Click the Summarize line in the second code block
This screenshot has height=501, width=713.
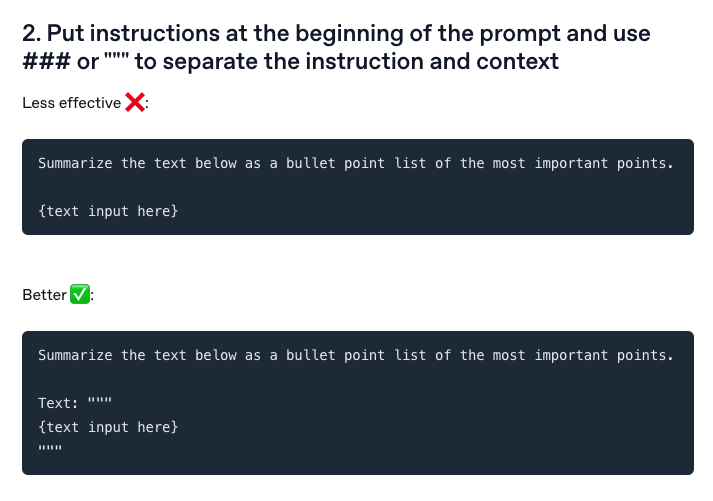[356, 355]
